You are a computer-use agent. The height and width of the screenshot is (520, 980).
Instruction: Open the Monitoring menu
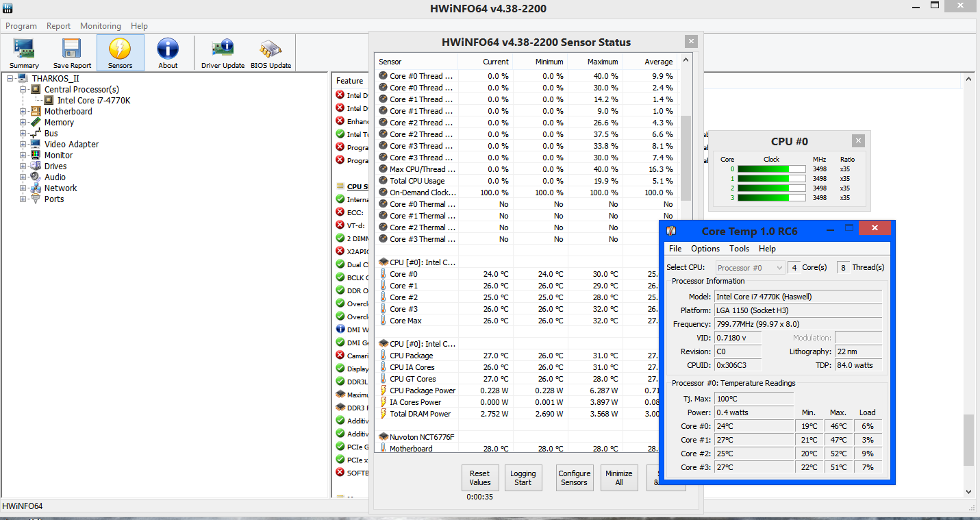click(x=101, y=26)
